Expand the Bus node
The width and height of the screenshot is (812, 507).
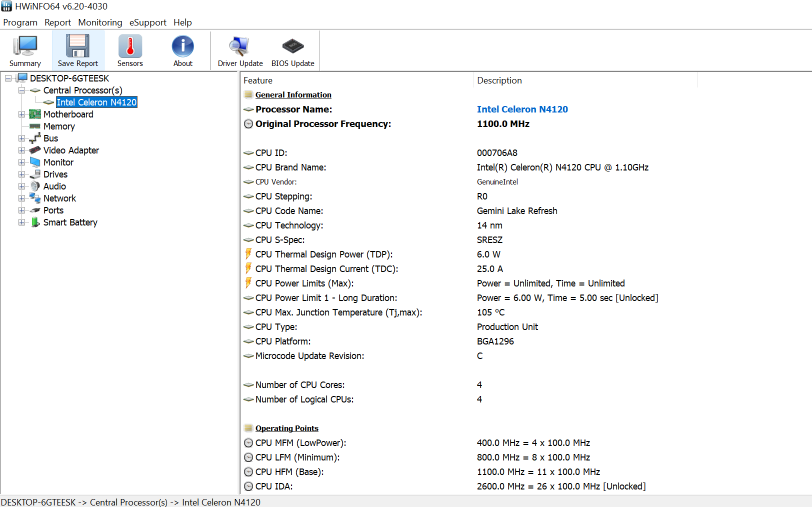21,138
